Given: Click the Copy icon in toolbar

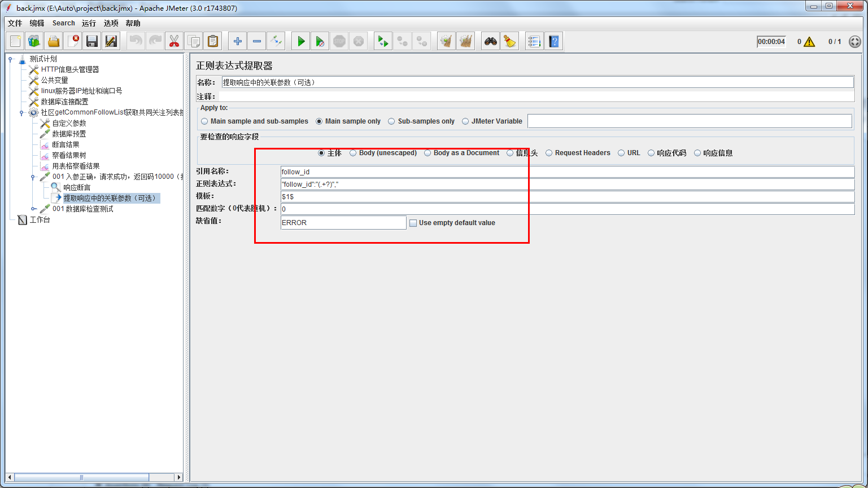Looking at the screenshot, I should click(193, 41).
